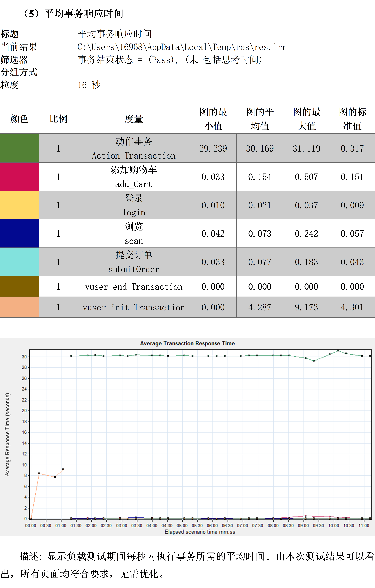Select the 'vuser_init_Transaction' cell

pyautogui.click(x=134, y=307)
